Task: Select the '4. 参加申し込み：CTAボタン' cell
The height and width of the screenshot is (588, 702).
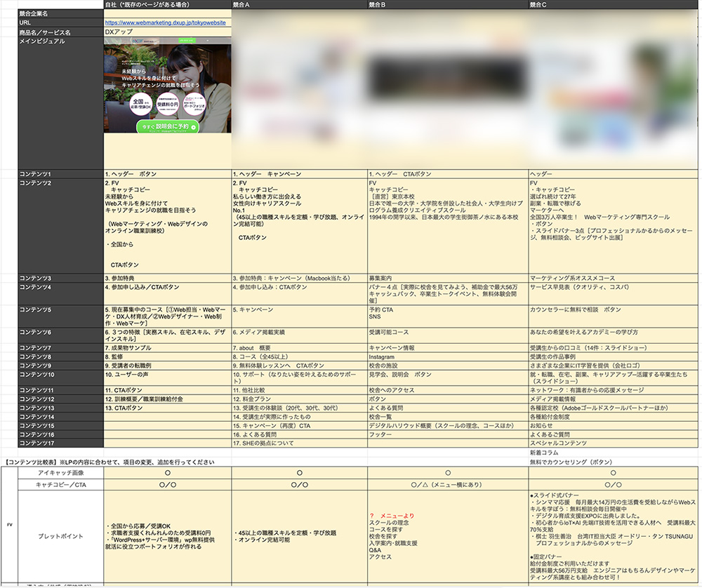Action: 300,294
